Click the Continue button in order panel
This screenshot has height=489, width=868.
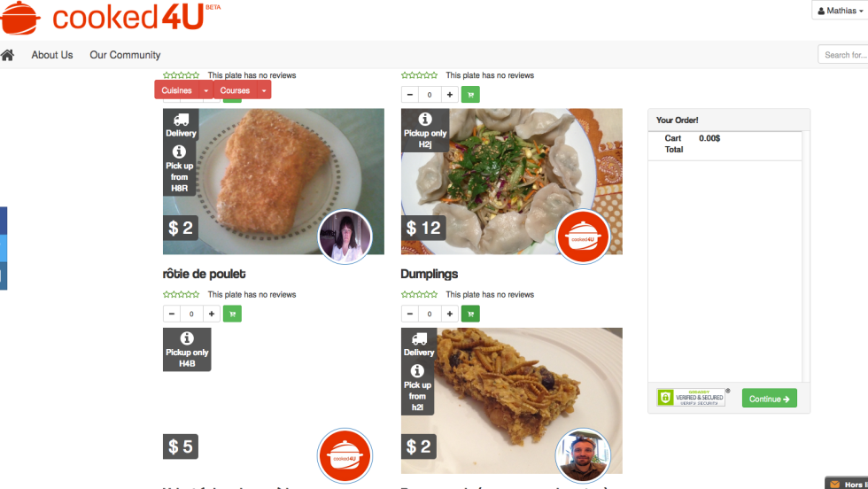(770, 398)
